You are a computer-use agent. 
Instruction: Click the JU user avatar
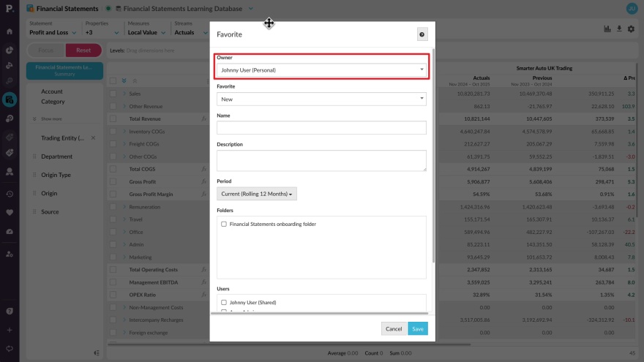click(632, 9)
